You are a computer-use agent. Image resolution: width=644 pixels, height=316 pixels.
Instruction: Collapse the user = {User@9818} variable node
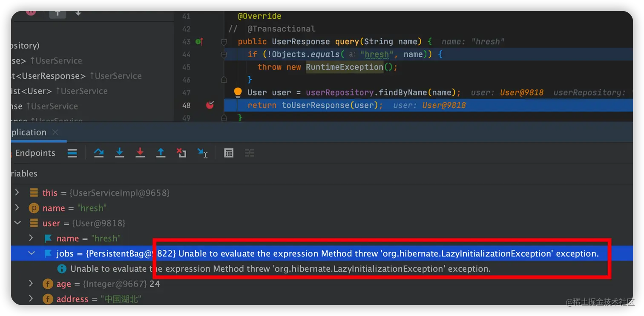[x=17, y=223]
